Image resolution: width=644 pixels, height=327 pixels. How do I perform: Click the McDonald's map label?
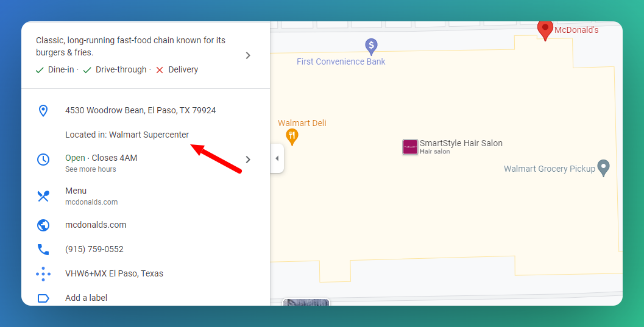pos(576,30)
